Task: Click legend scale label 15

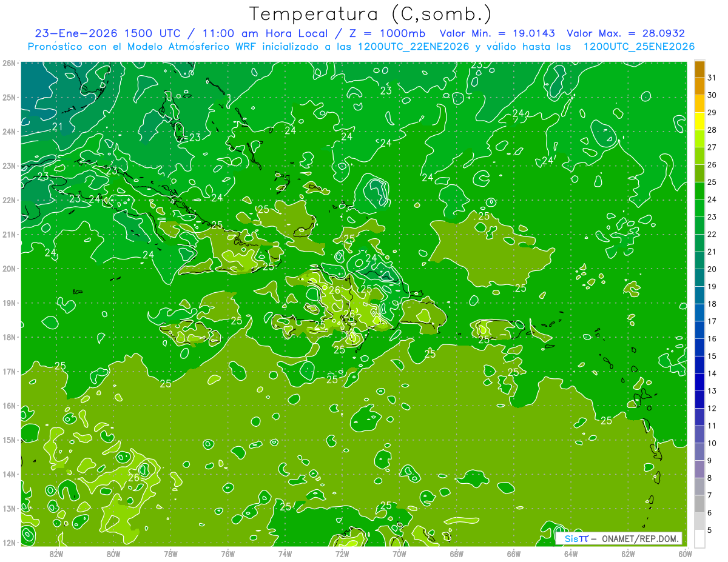Action: click(x=712, y=356)
